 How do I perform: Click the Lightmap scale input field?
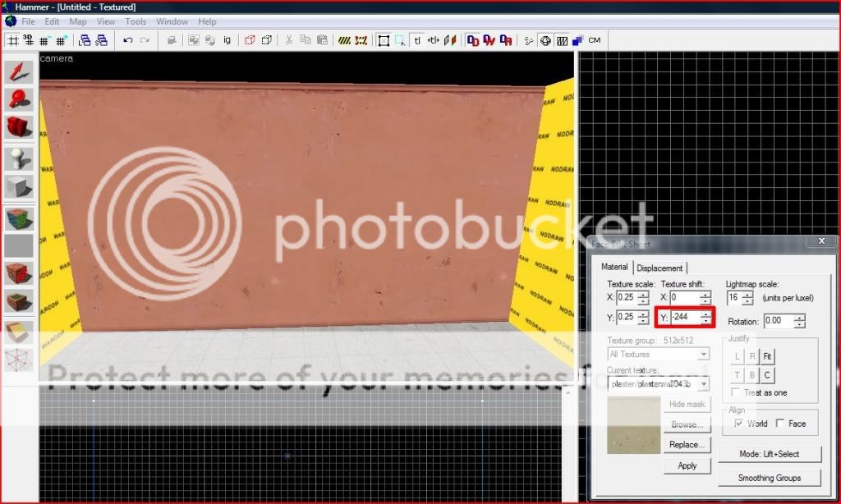(x=734, y=298)
